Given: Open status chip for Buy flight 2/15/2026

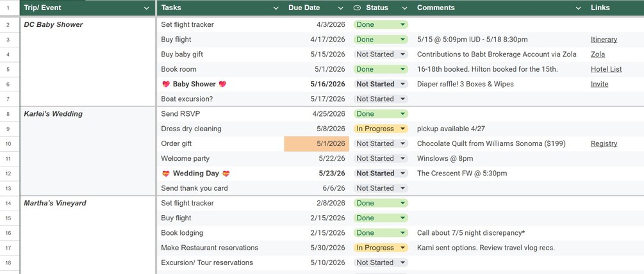Looking at the screenshot, I should click(381, 218).
